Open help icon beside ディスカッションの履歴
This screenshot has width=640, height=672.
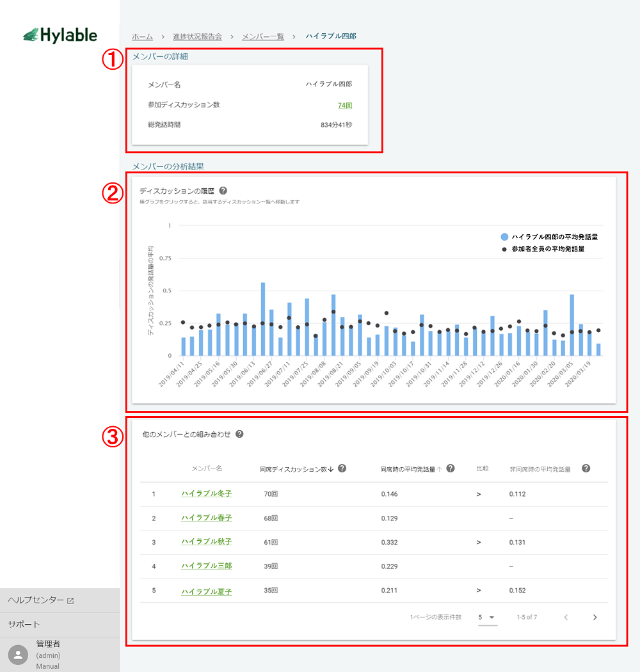223,191
